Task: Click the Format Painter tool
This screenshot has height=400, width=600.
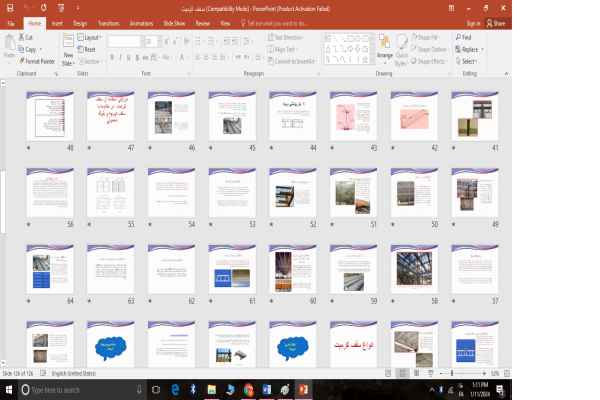Action: (x=35, y=60)
